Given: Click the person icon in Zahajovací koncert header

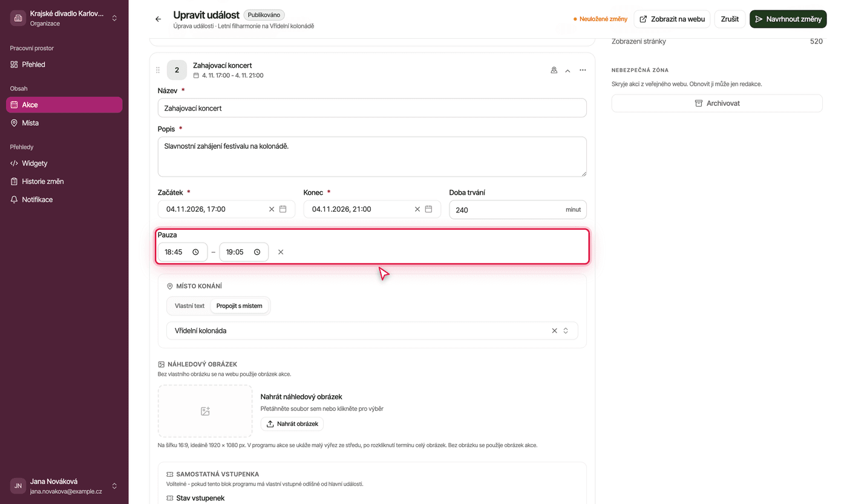Looking at the screenshot, I should (554, 70).
